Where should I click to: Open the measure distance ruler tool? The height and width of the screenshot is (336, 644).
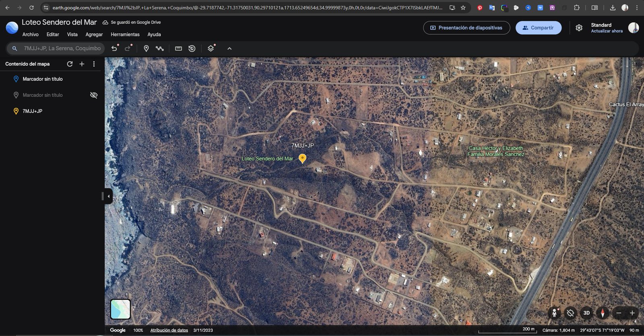pos(178,49)
